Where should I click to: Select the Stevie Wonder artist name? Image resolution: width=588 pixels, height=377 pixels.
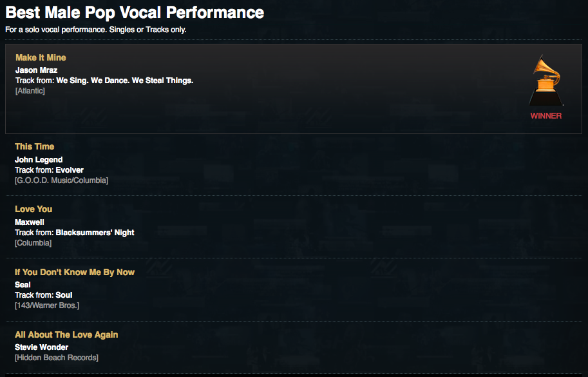pyautogui.click(x=41, y=347)
